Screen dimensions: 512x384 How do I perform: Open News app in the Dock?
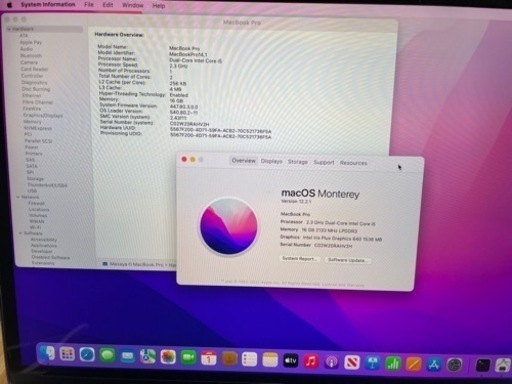[352, 362]
